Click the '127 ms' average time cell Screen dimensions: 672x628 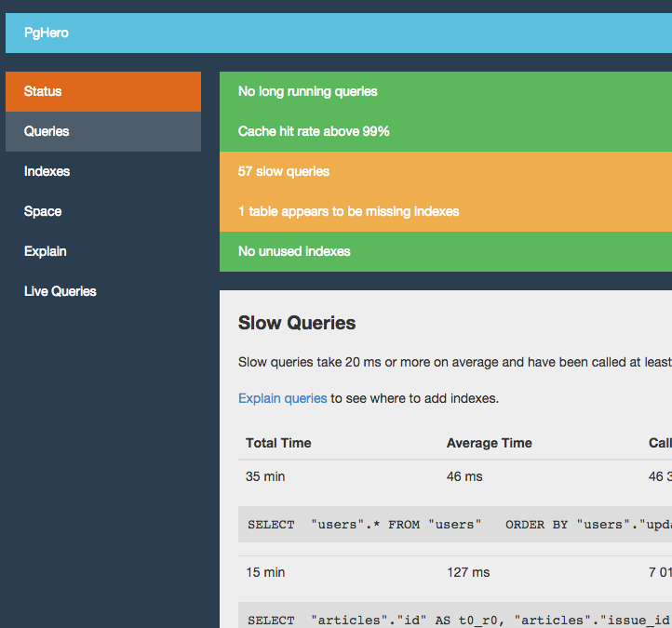point(468,572)
